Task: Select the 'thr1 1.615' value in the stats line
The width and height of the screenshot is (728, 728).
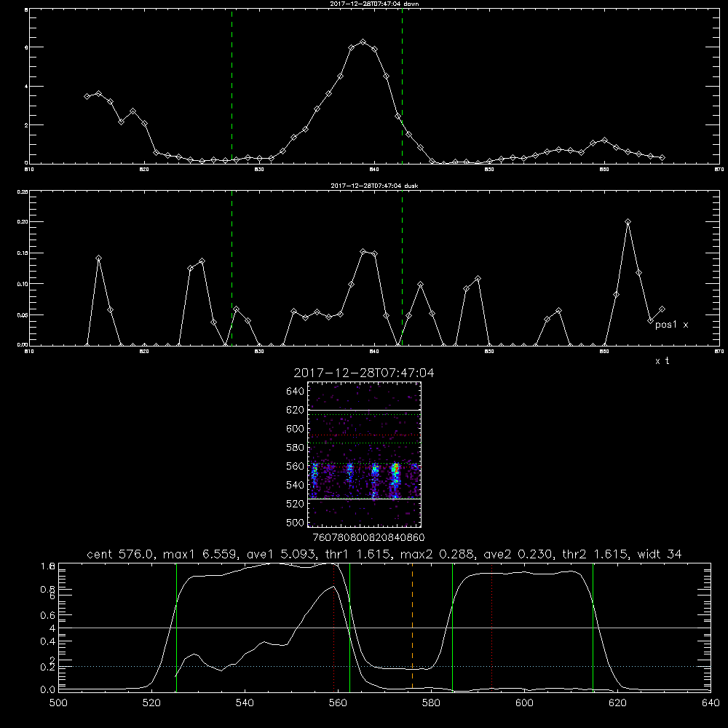Action: 357,554
